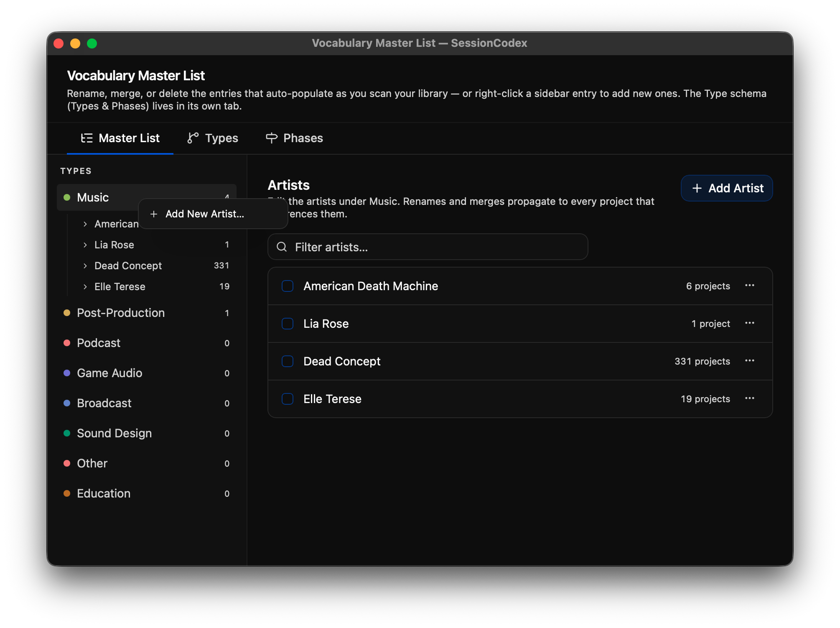Click the 6 projects count

pyautogui.click(x=708, y=286)
